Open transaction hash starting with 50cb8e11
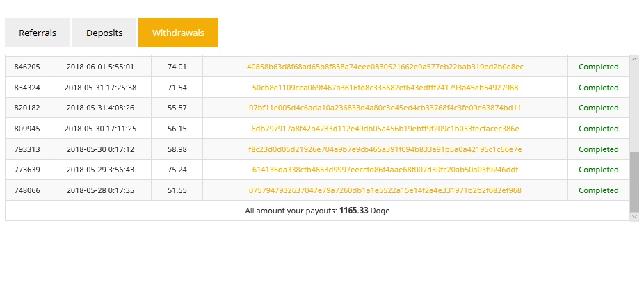Screen dimensions: 644x287 (x=385, y=88)
